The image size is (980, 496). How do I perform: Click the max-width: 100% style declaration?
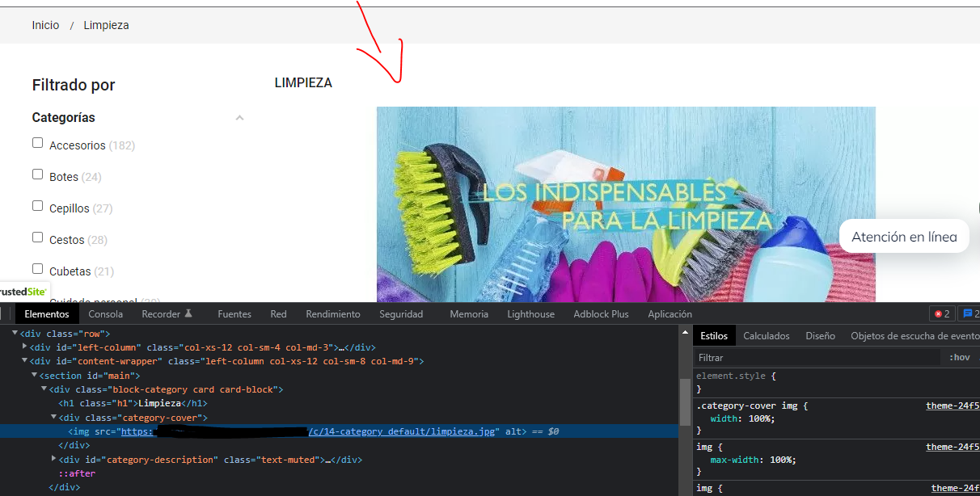pos(754,460)
